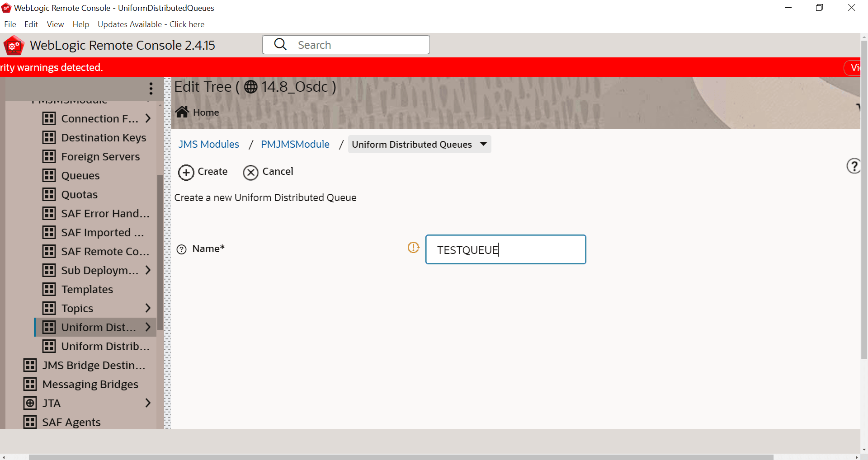Click the search magnifier icon
Image resolution: width=868 pixels, height=460 pixels.
pos(280,44)
